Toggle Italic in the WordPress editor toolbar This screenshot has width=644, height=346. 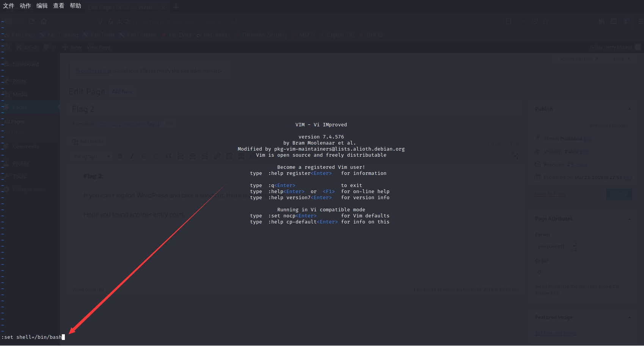(132, 156)
